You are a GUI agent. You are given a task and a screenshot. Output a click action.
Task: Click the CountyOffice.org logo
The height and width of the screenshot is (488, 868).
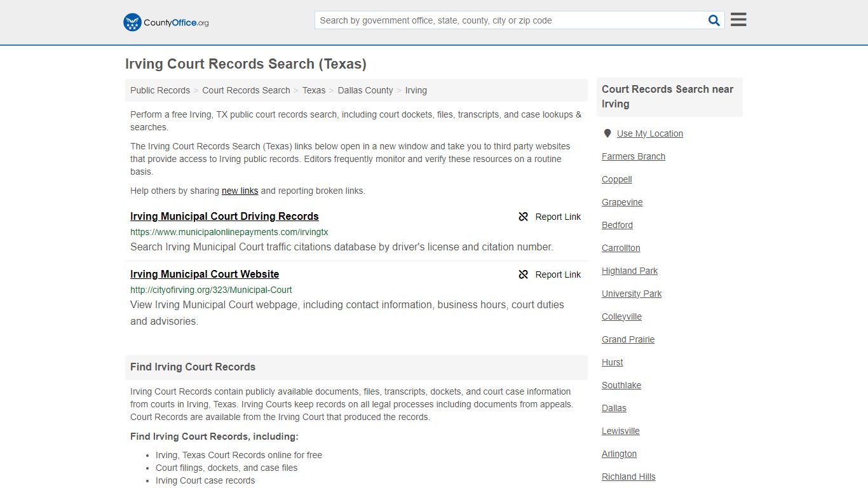pos(166,22)
